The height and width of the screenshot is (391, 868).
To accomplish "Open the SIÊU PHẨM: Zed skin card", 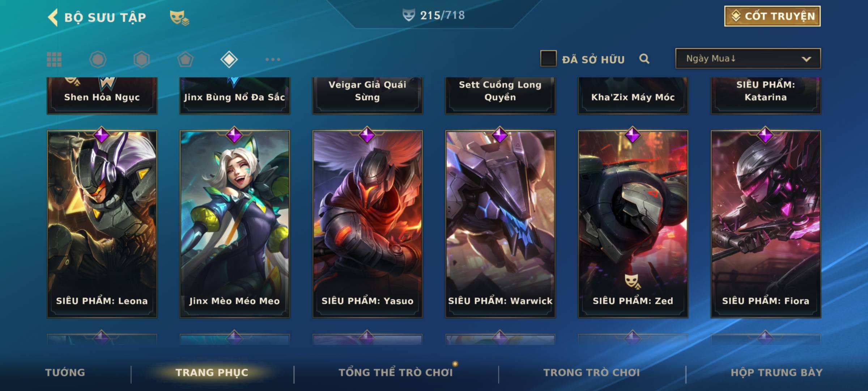I will coord(633,224).
